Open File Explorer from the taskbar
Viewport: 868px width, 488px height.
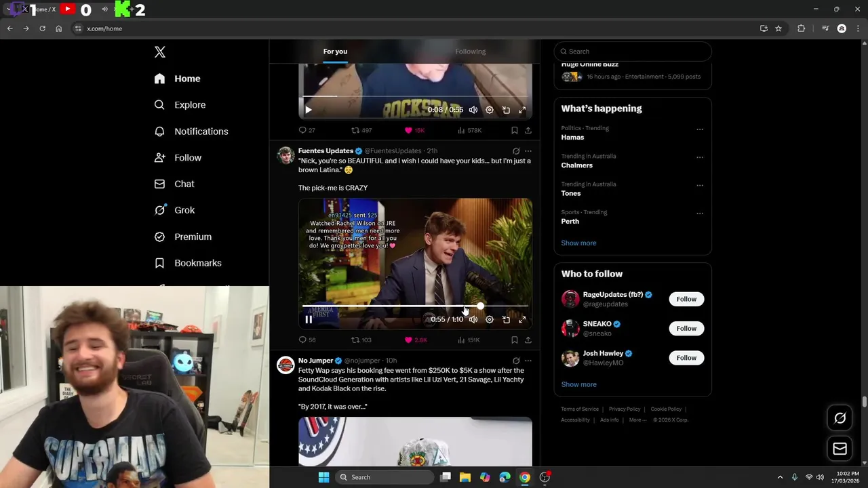(465, 477)
